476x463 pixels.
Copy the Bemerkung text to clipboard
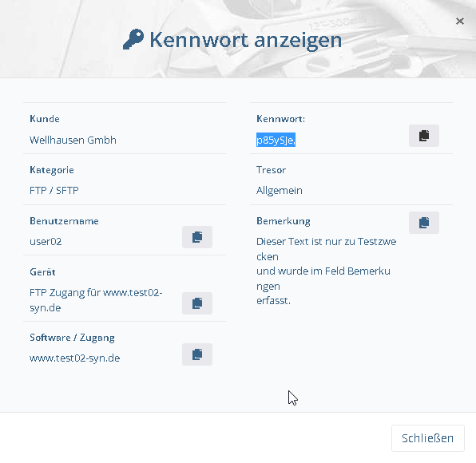click(x=424, y=223)
